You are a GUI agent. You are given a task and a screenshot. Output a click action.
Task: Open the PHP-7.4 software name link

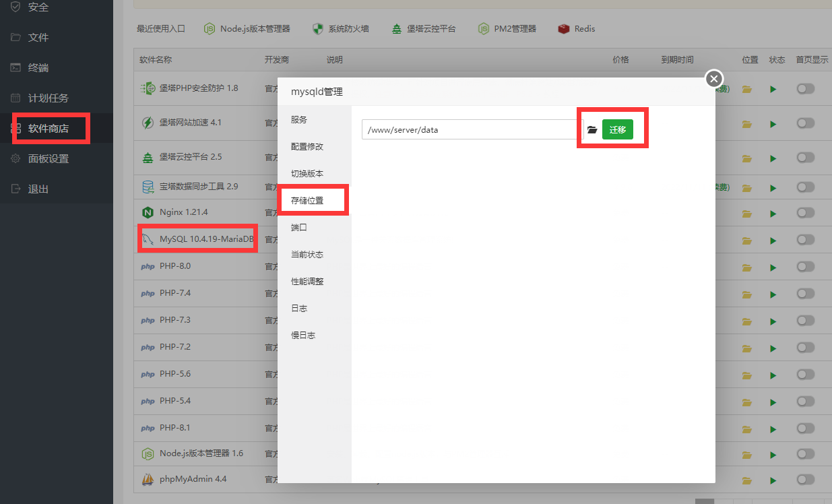click(175, 293)
